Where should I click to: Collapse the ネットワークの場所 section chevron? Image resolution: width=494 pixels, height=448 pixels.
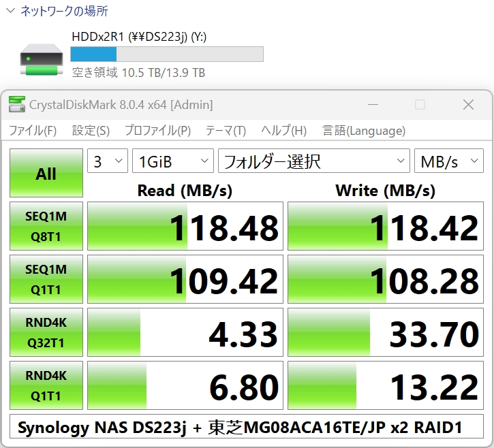[10, 11]
